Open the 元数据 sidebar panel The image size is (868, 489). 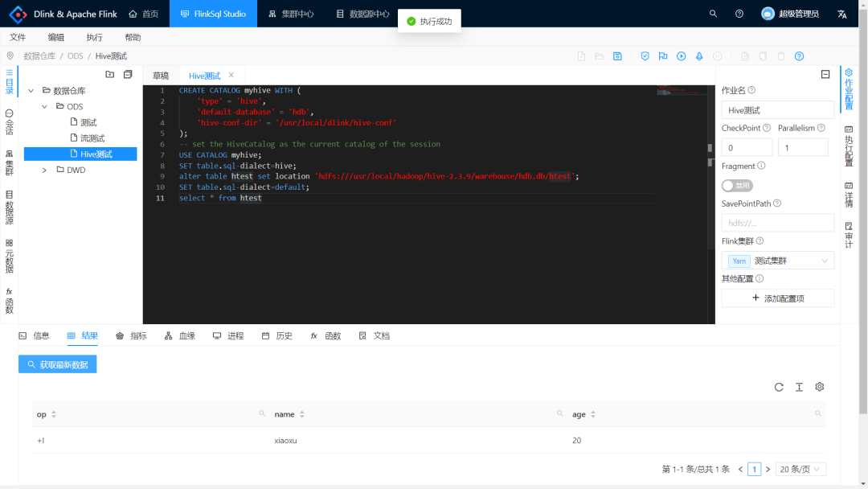10,257
